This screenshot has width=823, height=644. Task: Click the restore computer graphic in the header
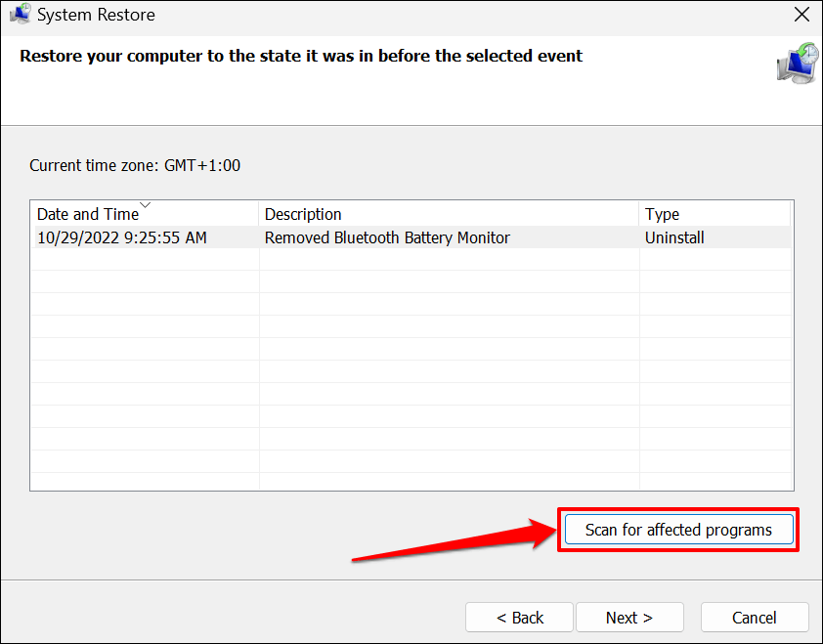click(797, 62)
